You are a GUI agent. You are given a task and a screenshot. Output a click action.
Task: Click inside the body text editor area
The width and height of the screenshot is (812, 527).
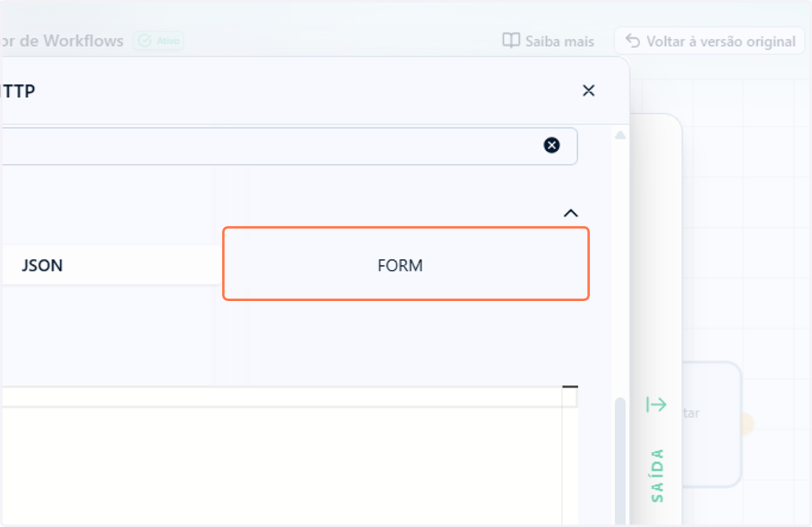click(x=281, y=465)
